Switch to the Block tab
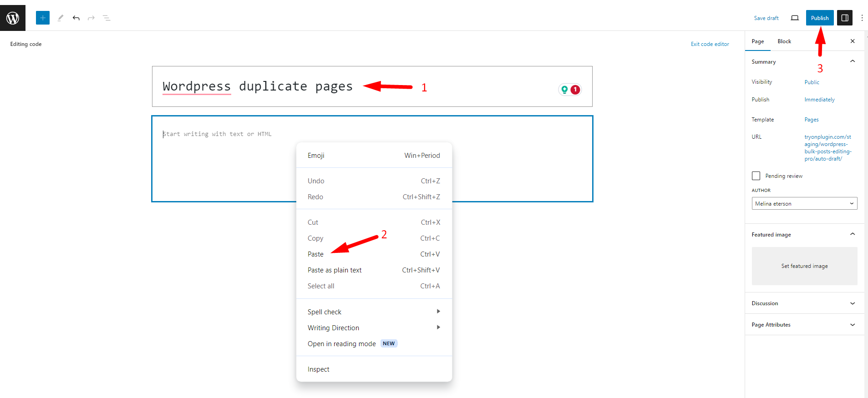Screen dimensions: 868x398 point(784,41)
